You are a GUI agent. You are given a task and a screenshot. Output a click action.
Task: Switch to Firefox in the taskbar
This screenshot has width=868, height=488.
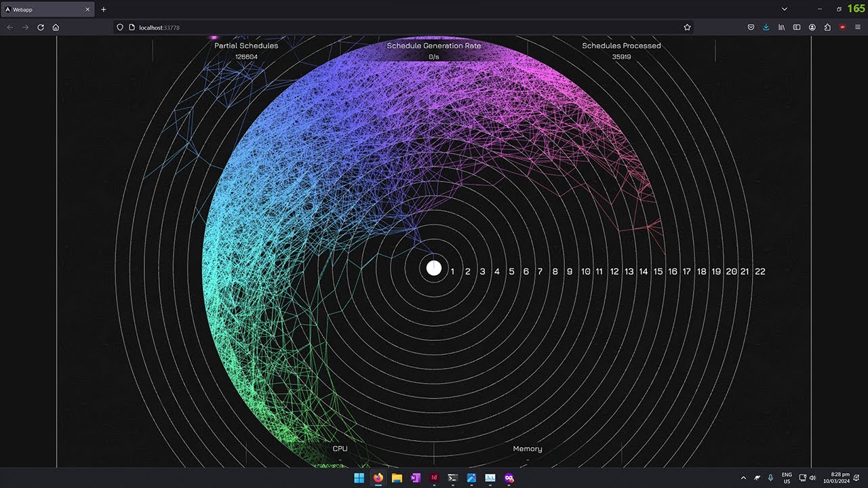coord(378,478)
